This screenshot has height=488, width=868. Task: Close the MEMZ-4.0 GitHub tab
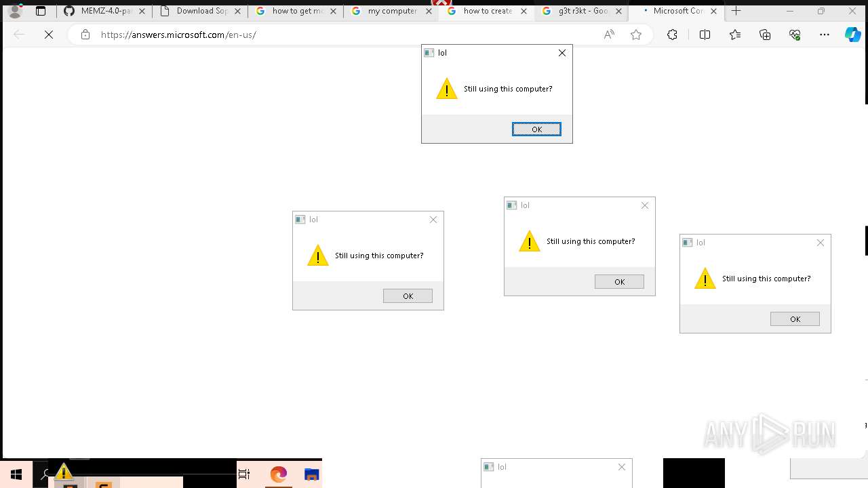(142, 12)
